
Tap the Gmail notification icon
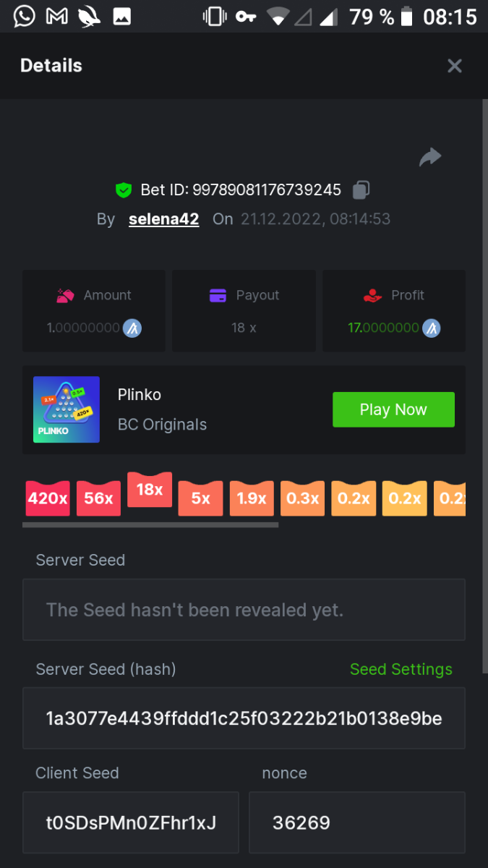click(56, 16)
